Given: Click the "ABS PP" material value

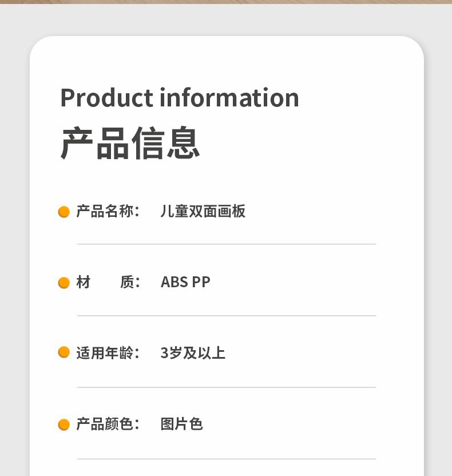Looking at the screenshot, I should pos(185,282).
